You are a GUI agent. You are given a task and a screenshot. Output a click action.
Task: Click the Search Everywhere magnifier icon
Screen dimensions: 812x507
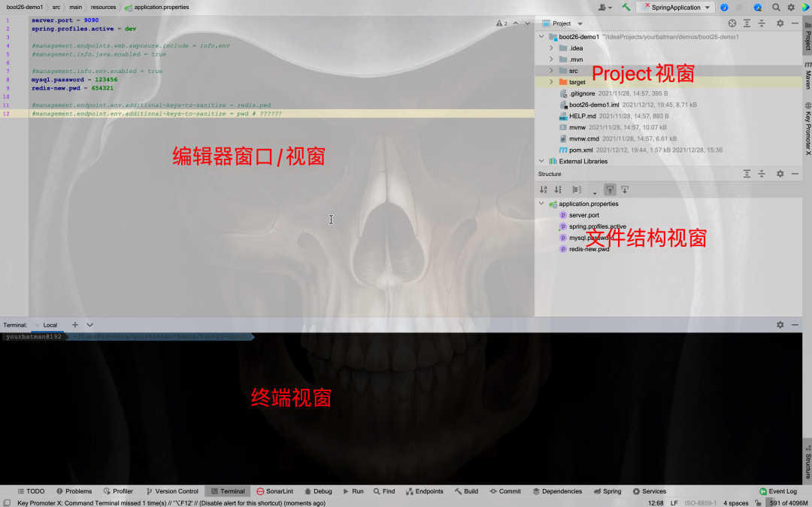(x=776, y=8)
